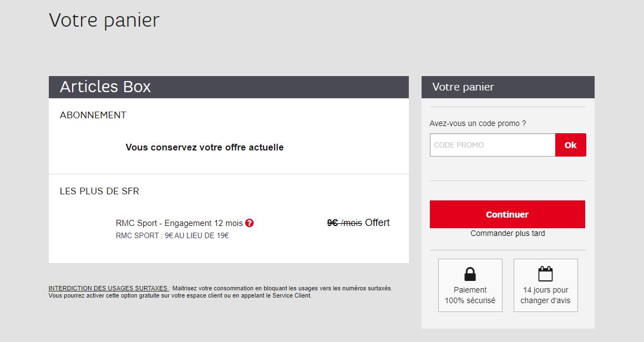Click the Continuer button
644x342 pixels.
507,214
